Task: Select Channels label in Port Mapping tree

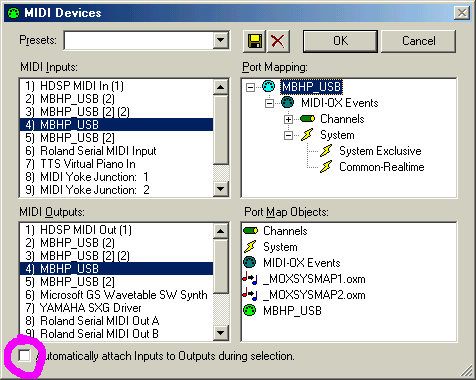Action: 342,119
